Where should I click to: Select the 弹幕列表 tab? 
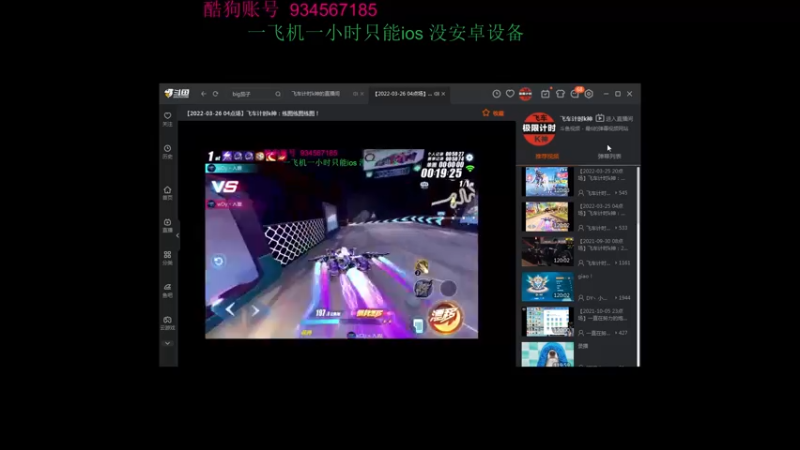[610, 156]
